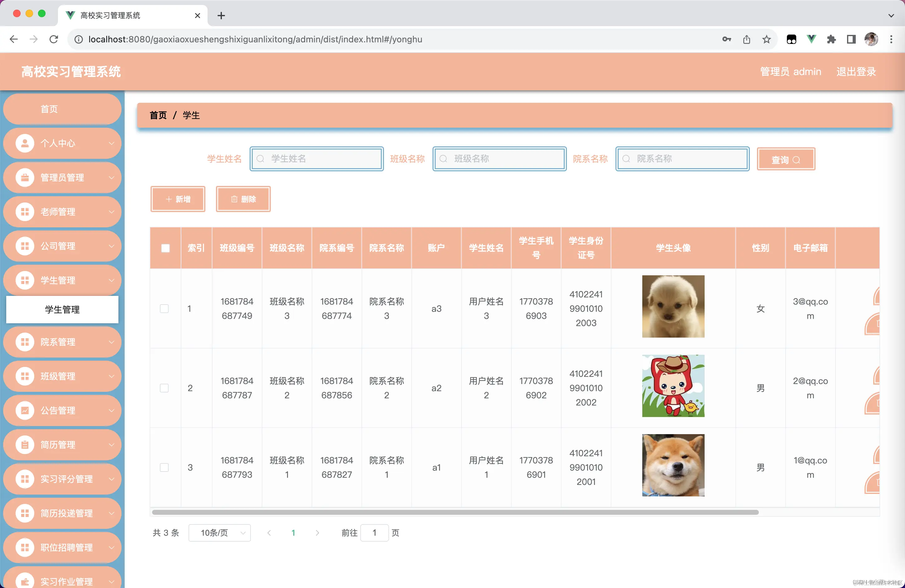Click the 管理员管理 briefcase icon
The image size is (905, 588).
pos(25,178)
